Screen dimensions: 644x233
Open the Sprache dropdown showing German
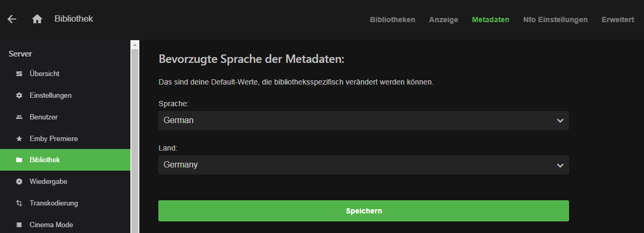pos(364,120)
